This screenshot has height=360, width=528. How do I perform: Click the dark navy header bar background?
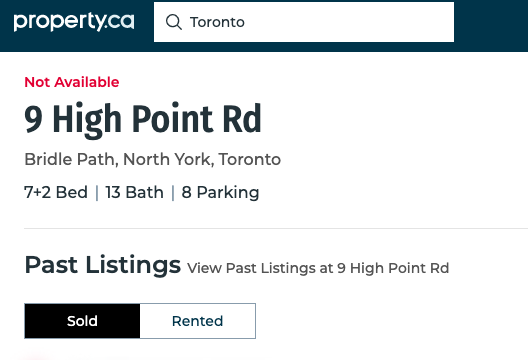click(491, 26)
